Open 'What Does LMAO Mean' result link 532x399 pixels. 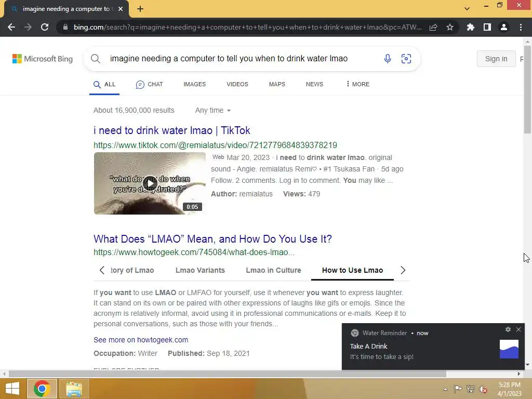tap(212, 239)
